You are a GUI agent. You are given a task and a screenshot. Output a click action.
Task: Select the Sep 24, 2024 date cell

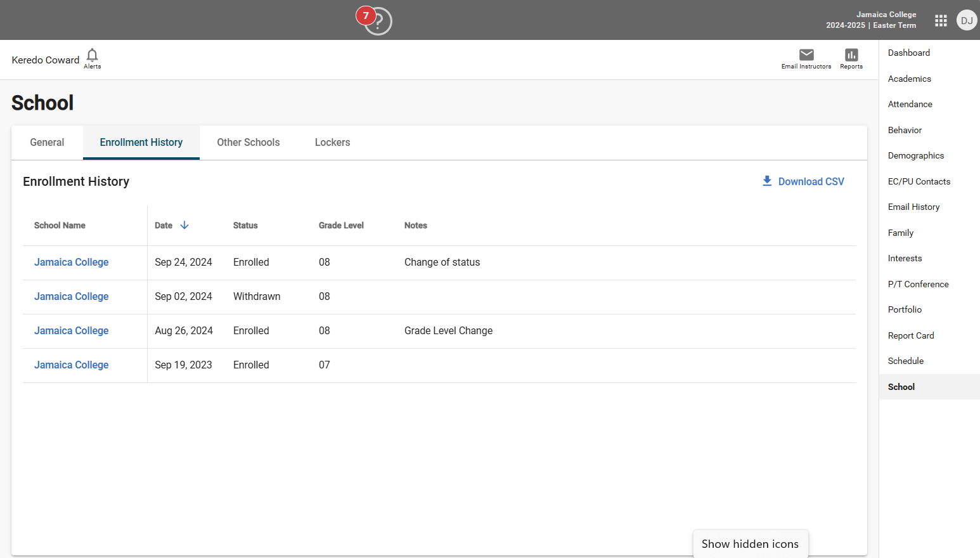coord(184,263)
